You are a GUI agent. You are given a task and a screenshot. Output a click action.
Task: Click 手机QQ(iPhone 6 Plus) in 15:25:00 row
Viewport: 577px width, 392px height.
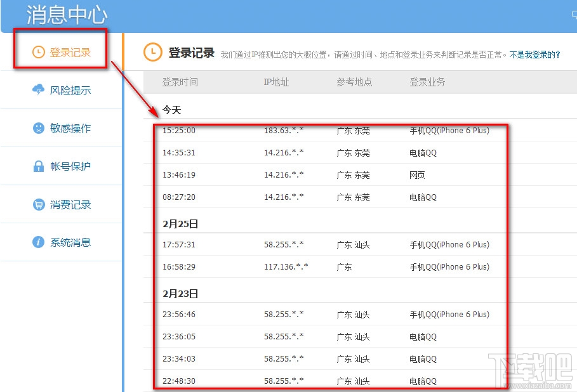[x=449, y=131]
